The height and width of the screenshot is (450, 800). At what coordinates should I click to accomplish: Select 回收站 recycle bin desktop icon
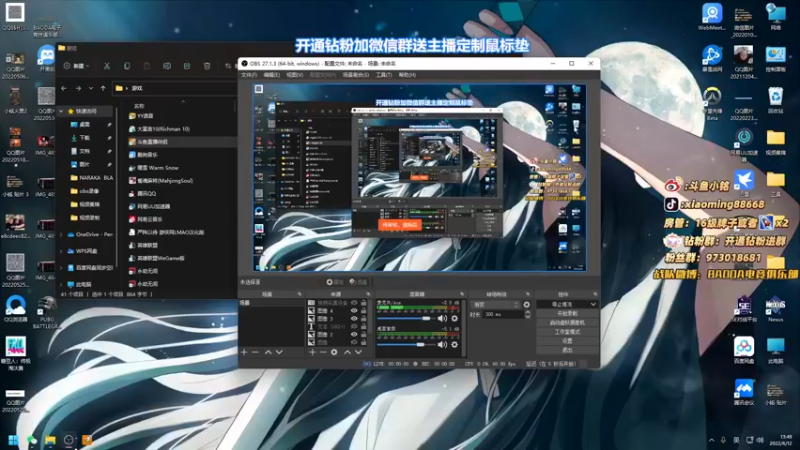click(775, 99)
